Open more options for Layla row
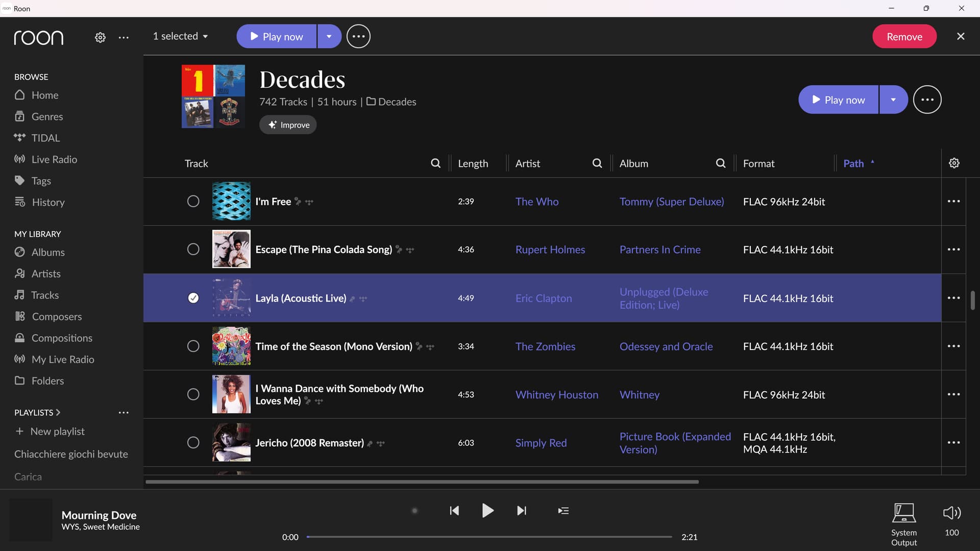The image size is (980, 551). click(953, 298)
